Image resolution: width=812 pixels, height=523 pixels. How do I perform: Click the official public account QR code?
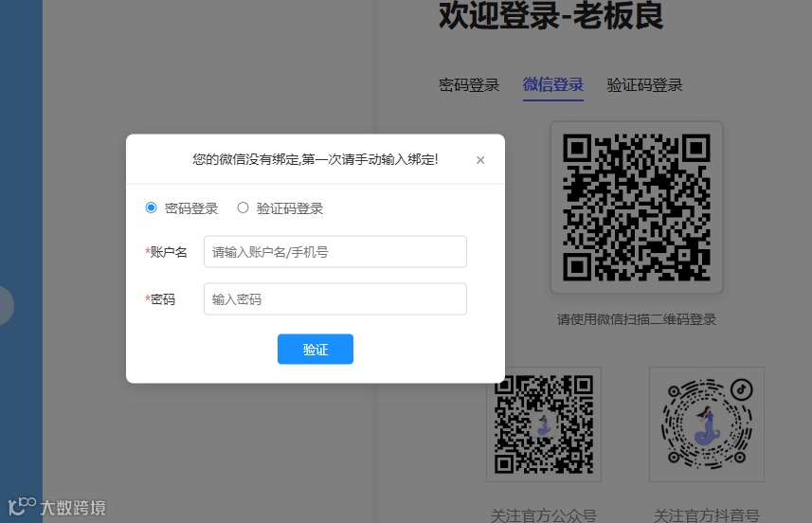(x=544, y=424)
